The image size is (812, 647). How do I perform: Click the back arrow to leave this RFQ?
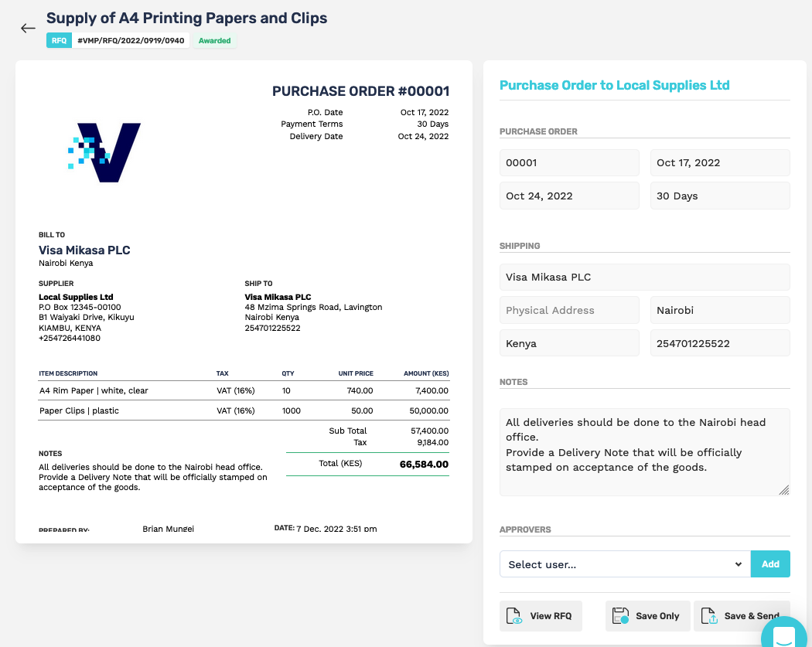pyautogui.click(x=28, y=28)
